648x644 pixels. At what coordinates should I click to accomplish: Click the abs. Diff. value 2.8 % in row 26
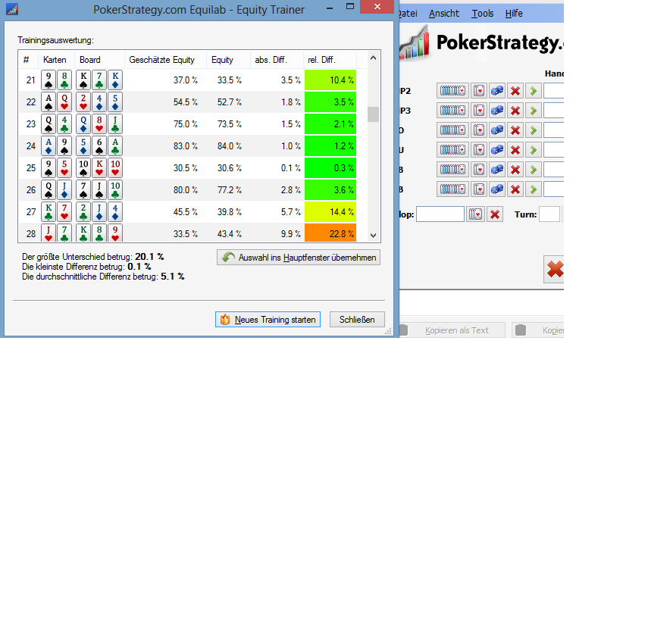[290, 190]
